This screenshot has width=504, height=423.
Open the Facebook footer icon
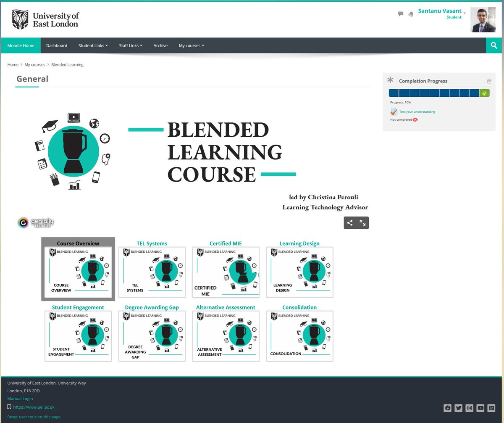coord(448,408)
